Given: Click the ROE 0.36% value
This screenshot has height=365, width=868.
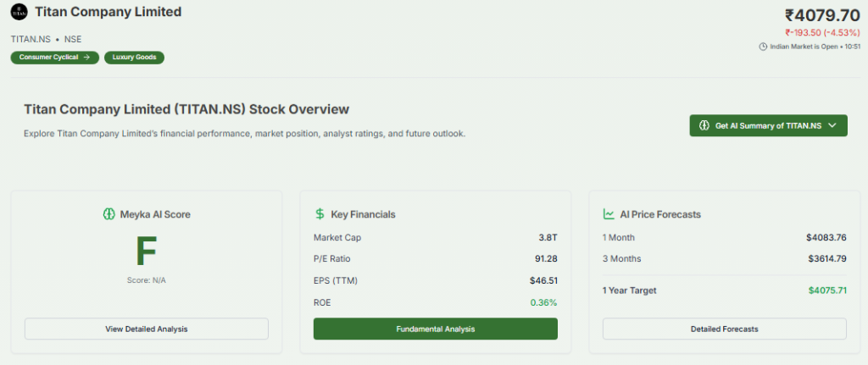Looking at the screenshot, I should [543, 302].
